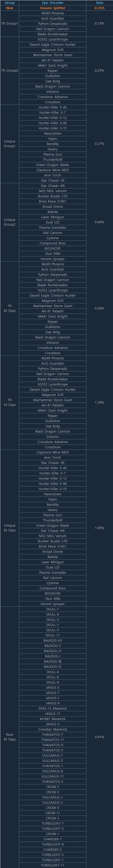Click the 0.35% rate for Heaven Splitter
The width and height of the screenshot is (113, 868).
click(x=100, y=8)
